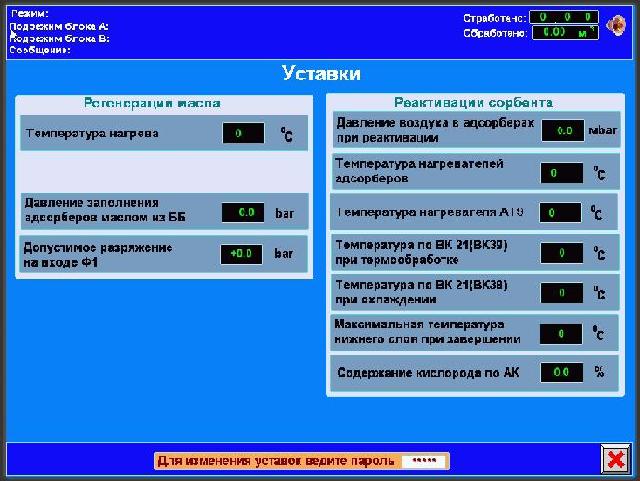
Task: Click the Давление воздуха в адсорберах mbar value
Action: 563,131
